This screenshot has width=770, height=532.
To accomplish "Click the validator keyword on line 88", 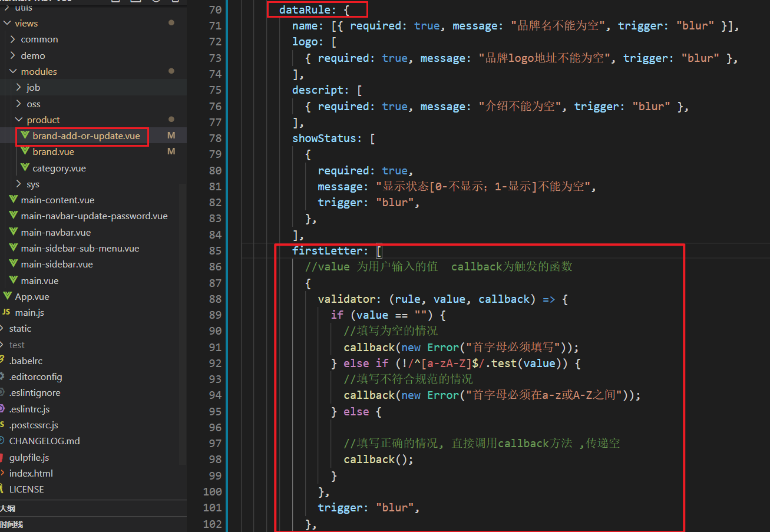I will click(346, 299).
